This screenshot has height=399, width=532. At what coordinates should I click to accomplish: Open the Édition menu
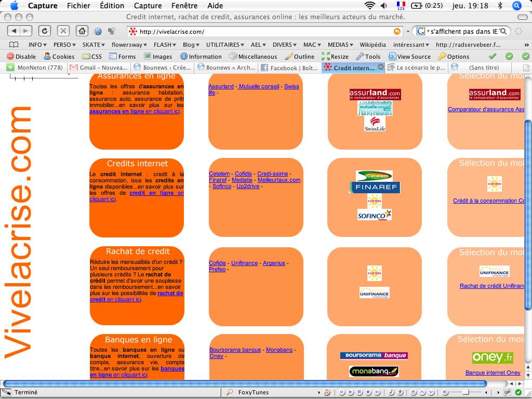(112, 5)
